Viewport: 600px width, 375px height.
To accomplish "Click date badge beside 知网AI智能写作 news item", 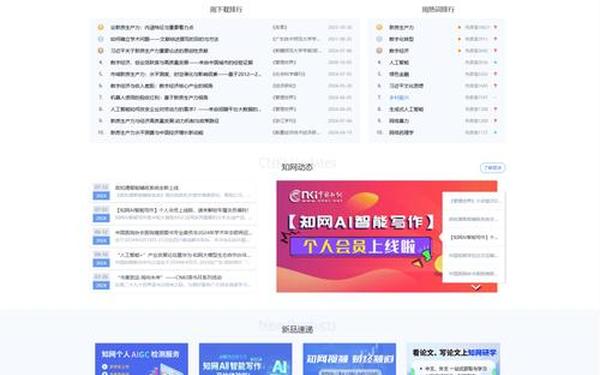I will [x=101, y=214].
